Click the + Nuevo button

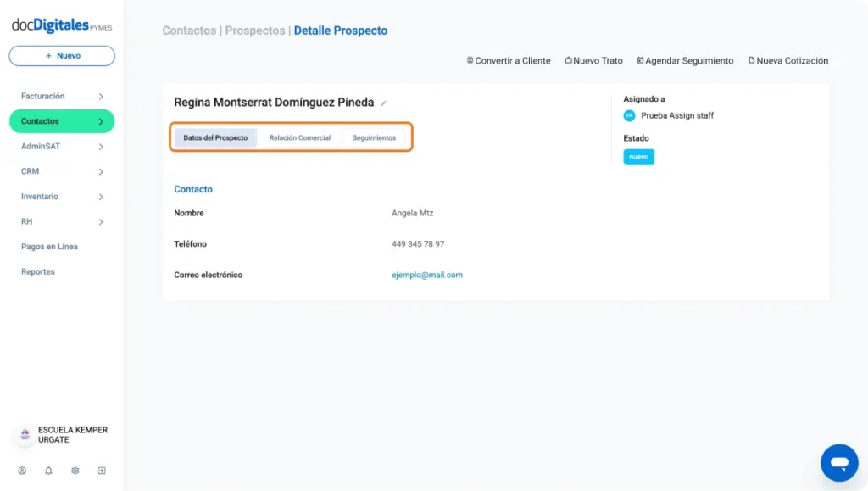click(62, 56)
